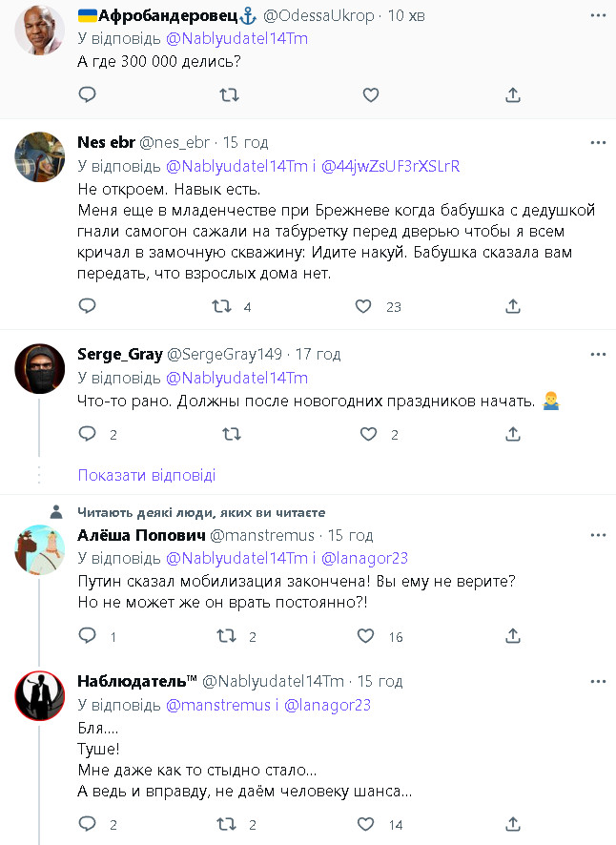Reply to Афробандеровец's tweet

pyautogui.click(x=87, y=94)
